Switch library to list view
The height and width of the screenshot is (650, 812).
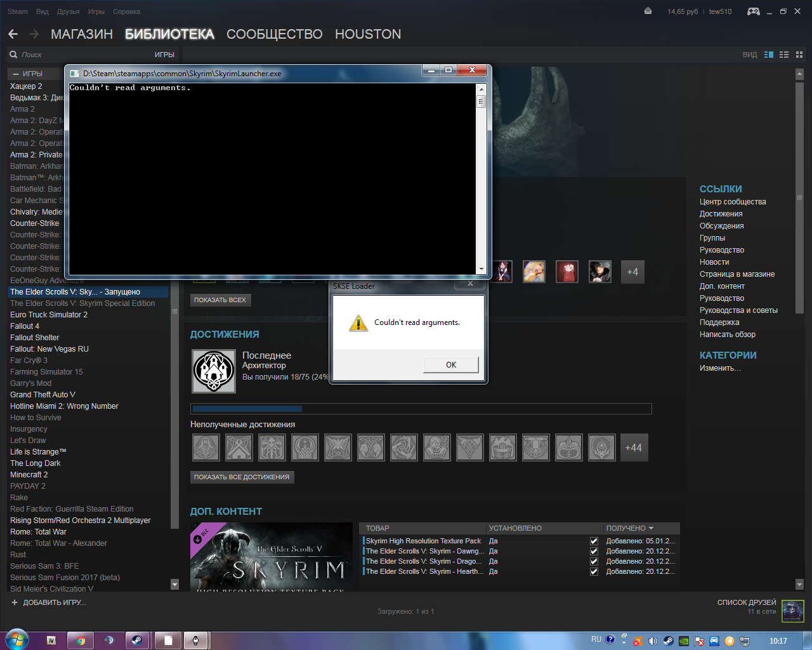pos(784,55)
